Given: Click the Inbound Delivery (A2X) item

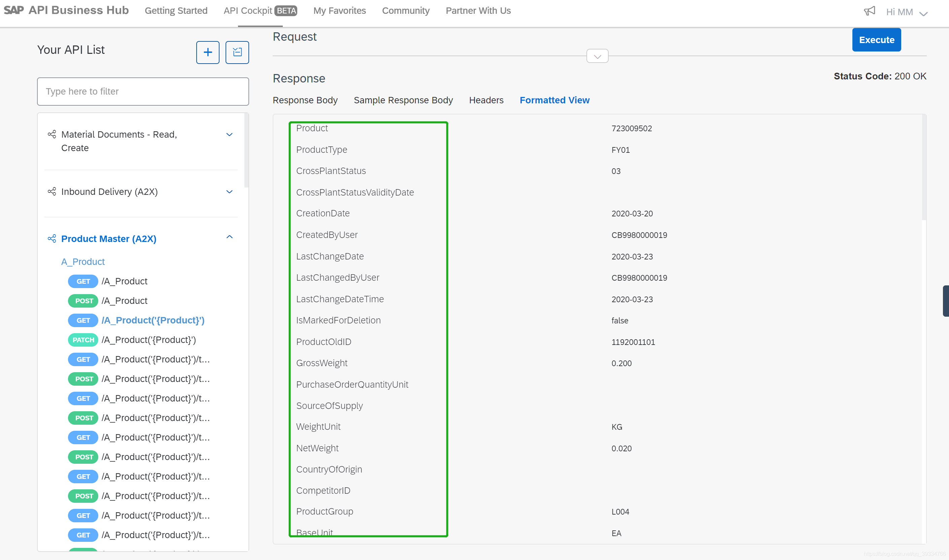Looking at the screenshot, I should tap(109, 192).
